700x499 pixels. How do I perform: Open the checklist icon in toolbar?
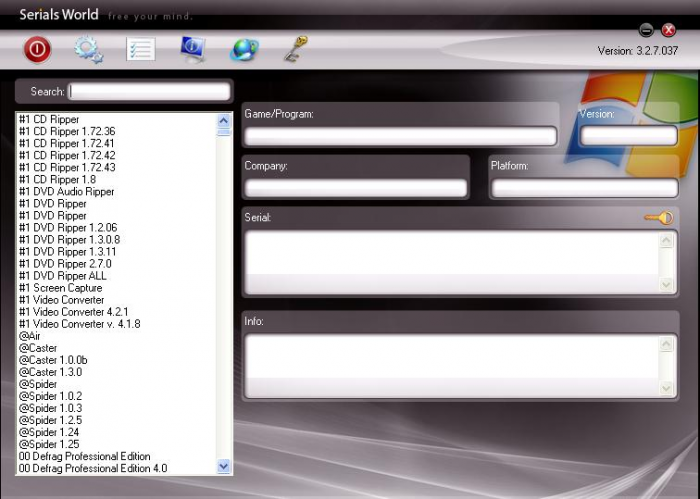pyautogui.click(x=141, y=49)
